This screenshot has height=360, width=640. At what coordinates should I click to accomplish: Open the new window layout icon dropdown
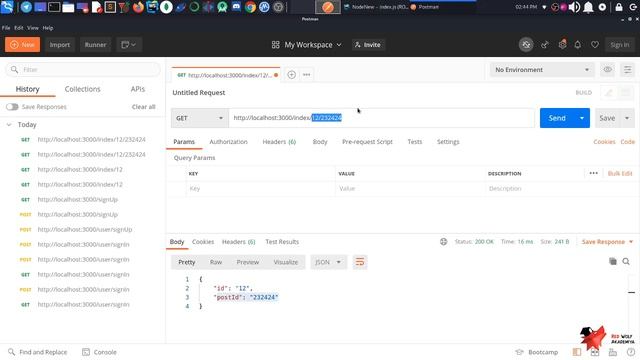point(129,44)
